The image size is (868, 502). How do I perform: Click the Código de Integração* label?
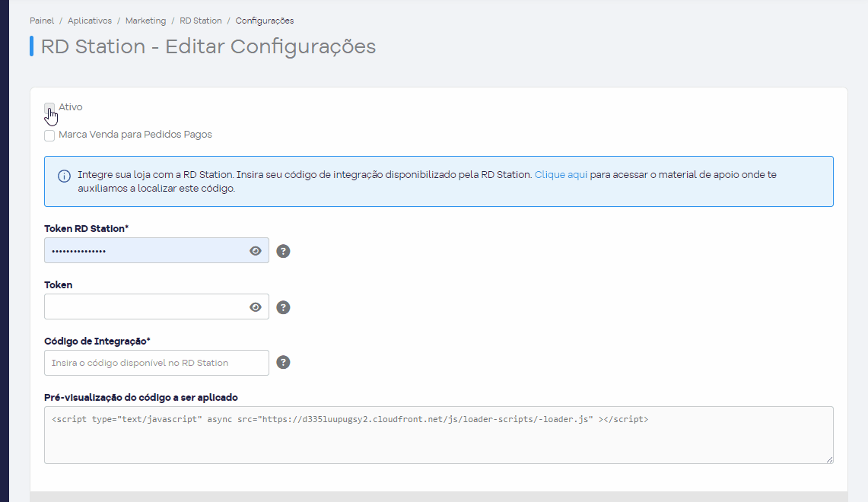tap(97, 342)
